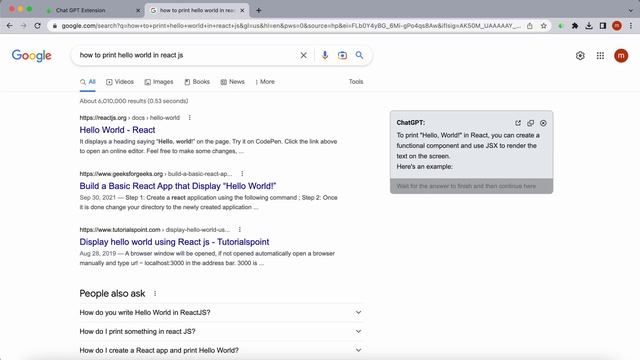The height and width of the screenshot is (360, 640).
Task: Click the ChatGPT follow-up input box
Action: pos(471,186)
